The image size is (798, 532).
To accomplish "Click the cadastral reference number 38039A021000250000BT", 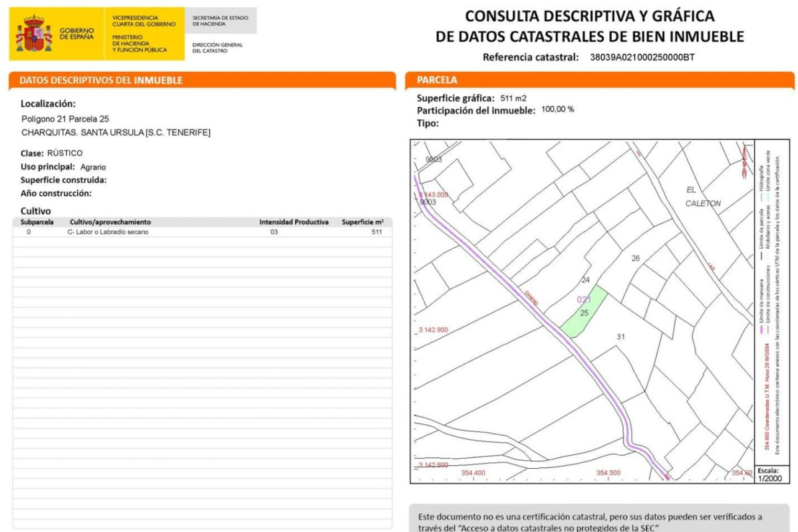I will point(642,57).
